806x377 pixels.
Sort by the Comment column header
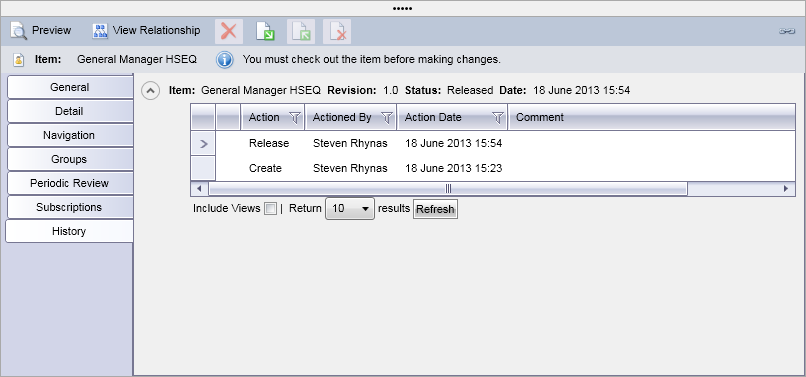tap(652, 117)
